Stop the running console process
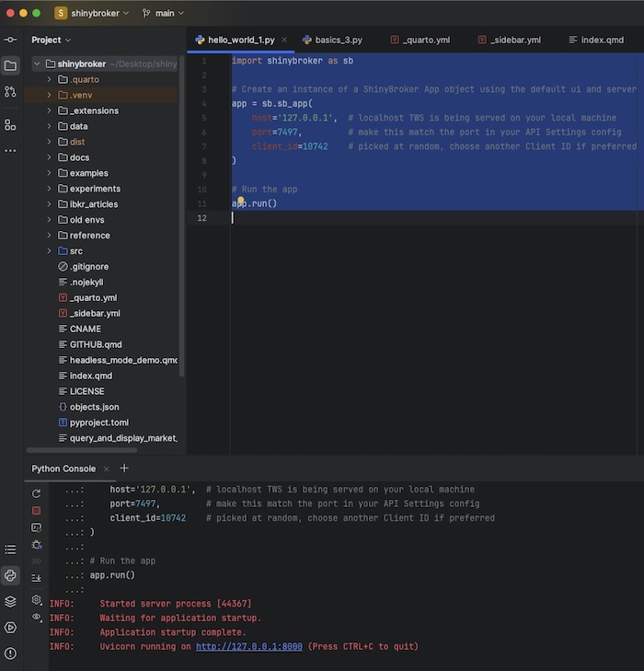The width and height of the screenshot is (644, 671). [37, 511]
